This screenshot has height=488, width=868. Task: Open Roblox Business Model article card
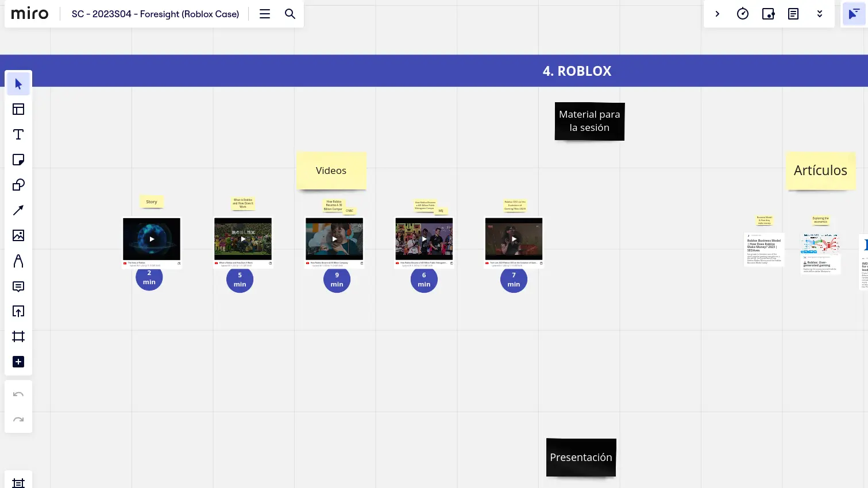click(764, 250)
